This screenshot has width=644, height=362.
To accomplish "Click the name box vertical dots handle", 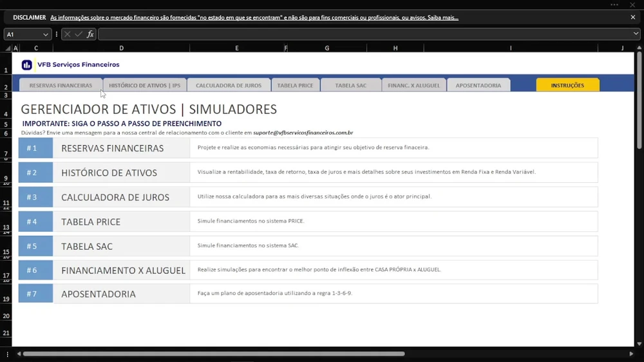I will [57, 35].
